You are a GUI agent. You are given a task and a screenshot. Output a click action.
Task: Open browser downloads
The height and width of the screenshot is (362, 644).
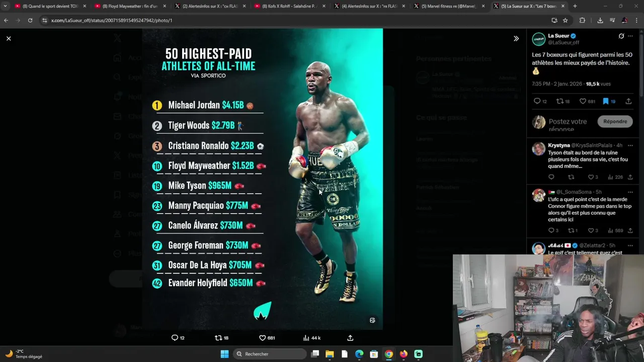(600, 20)
